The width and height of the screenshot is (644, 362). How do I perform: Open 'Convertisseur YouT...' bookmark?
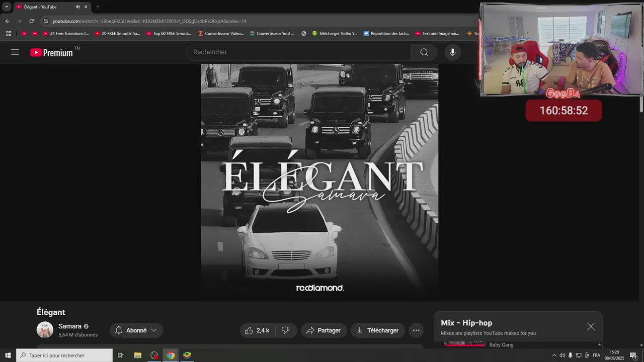(271, 34)
